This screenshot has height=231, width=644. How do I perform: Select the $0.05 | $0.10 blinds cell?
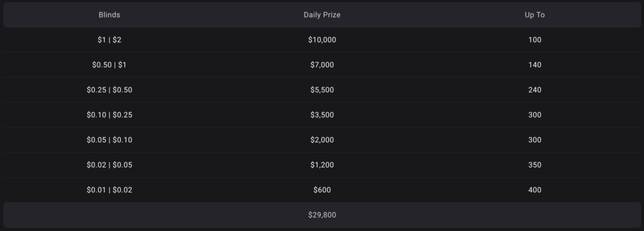coord(109,140)
